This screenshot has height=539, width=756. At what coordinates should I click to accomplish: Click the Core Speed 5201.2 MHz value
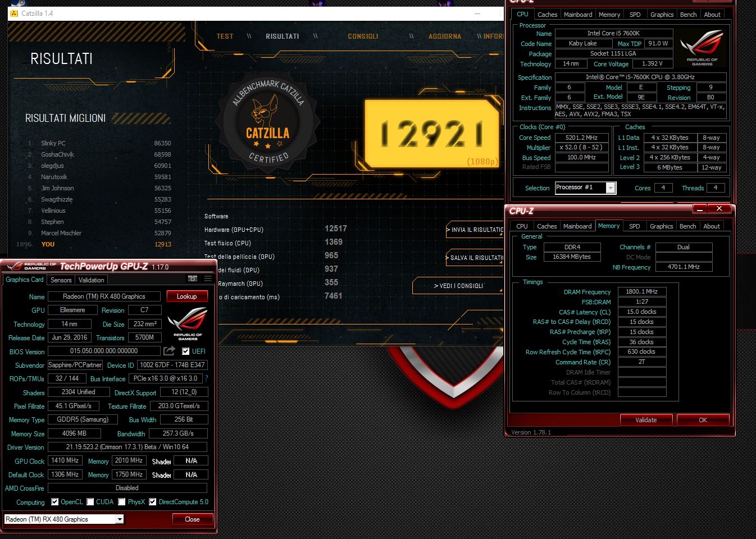581,138
